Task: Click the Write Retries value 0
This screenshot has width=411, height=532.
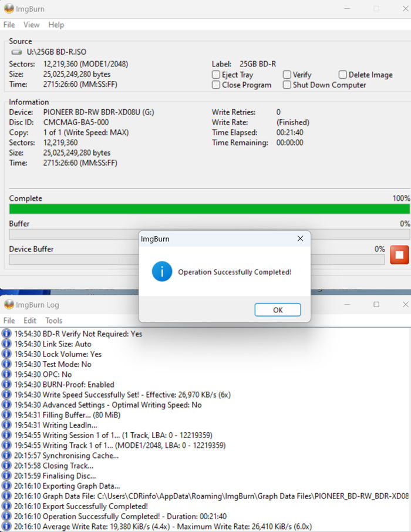Action: click(278, 112)
